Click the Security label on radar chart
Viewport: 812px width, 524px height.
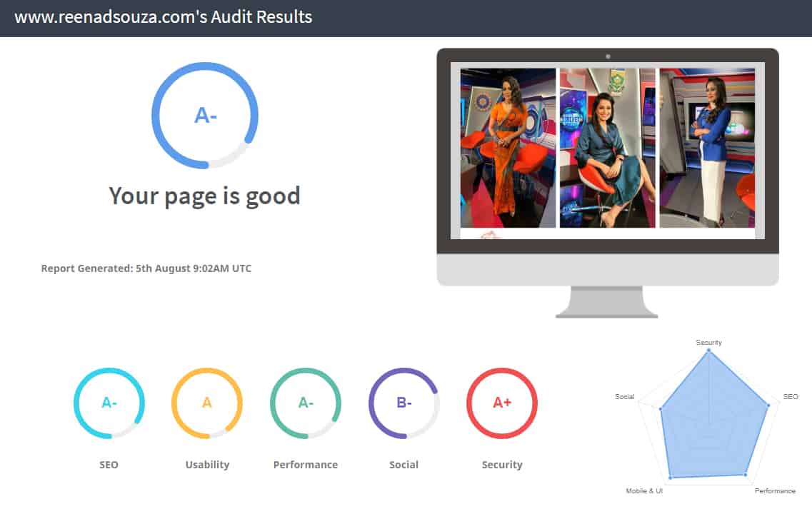tap(708, 342)
